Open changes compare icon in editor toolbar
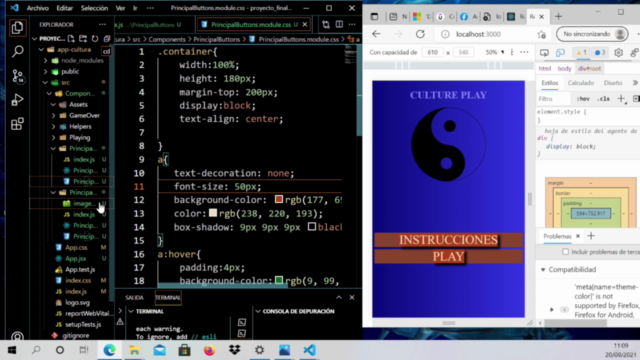 pyautogui.click(x=326, y=24)
